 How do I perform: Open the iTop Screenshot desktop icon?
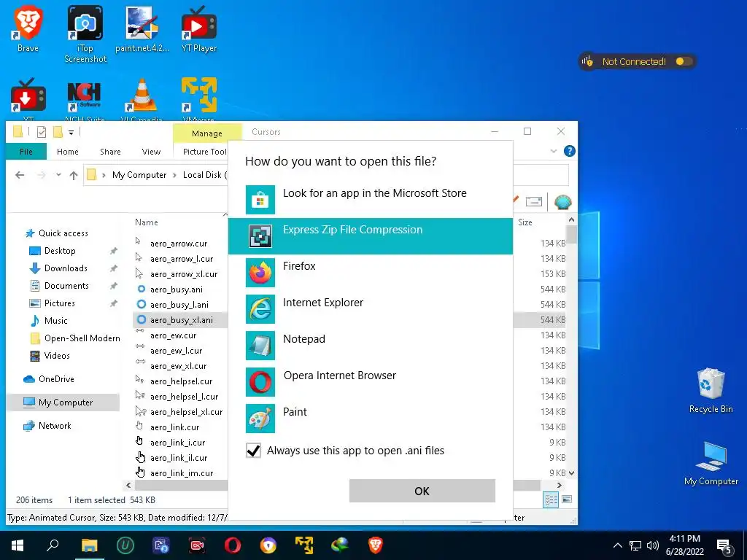85,34
